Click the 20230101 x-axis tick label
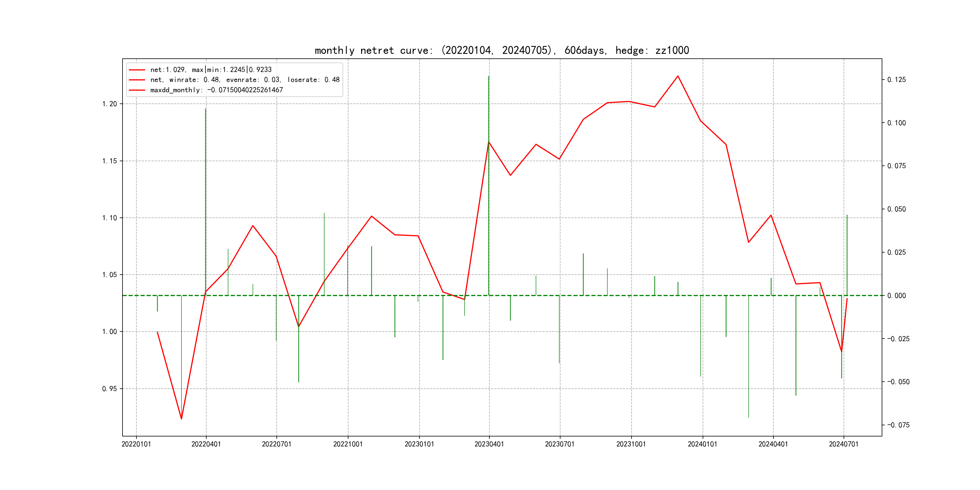This screenshot has width=980, height=490. pos(419,444)
